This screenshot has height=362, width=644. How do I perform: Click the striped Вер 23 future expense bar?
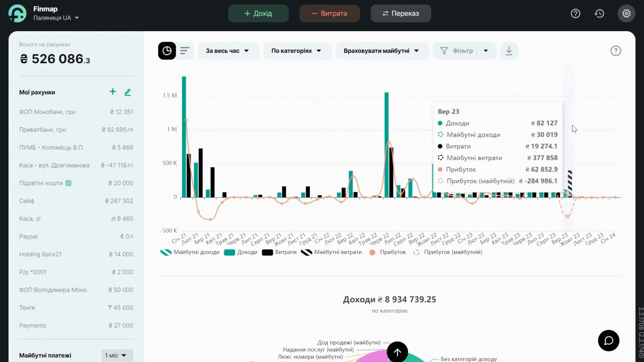(x=570, y=184)
